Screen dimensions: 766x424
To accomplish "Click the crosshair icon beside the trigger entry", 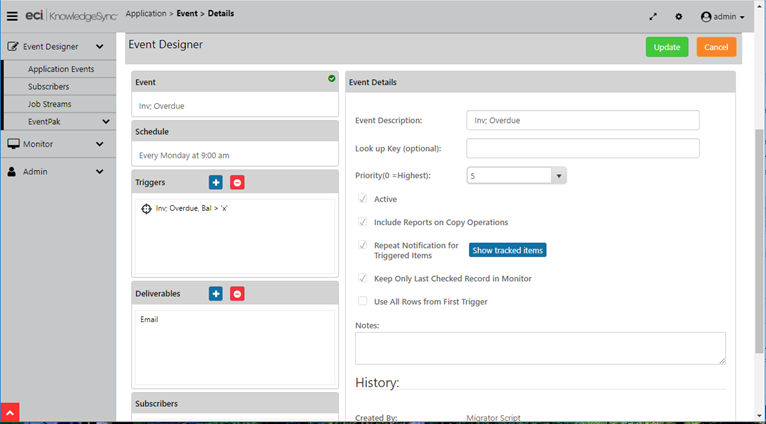I will coord(146,209).
